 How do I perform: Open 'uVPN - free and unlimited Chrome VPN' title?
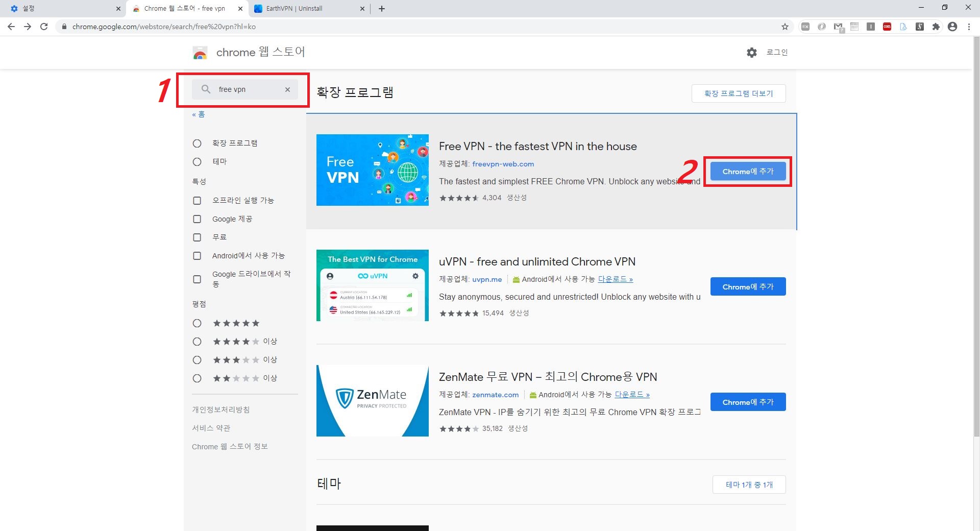pyautogui.click(x=537, y=262)
